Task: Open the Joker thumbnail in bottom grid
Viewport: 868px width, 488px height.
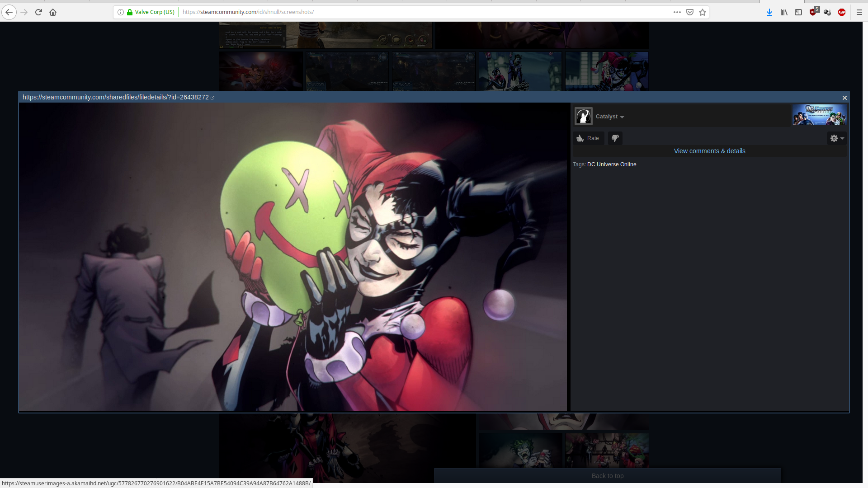Action: (x=520, y=450)
